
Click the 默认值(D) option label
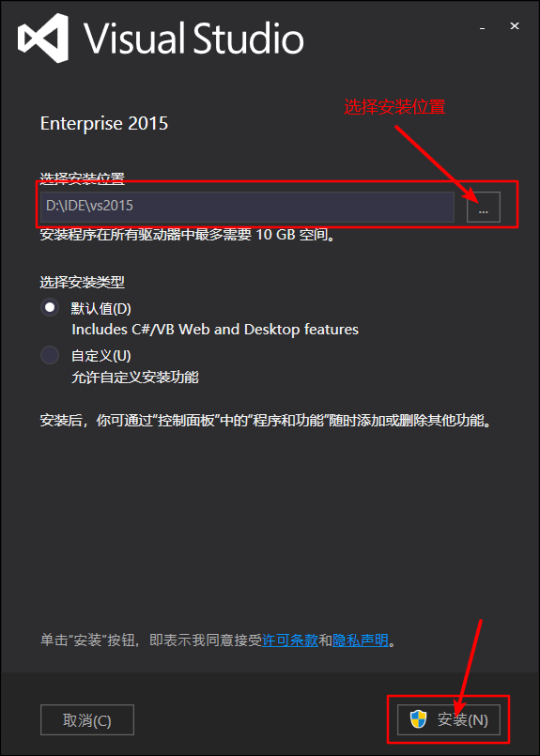pos(101,308)
